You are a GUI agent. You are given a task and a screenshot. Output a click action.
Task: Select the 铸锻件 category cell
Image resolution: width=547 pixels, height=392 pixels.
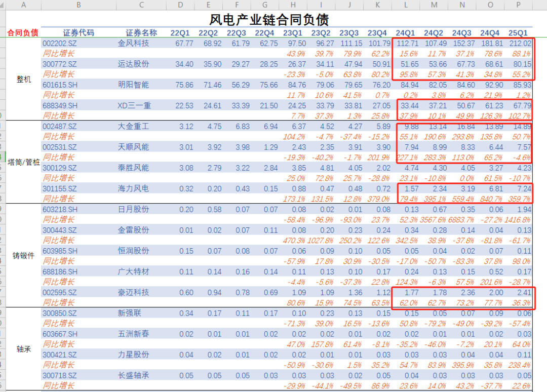[x=24, y=256]
